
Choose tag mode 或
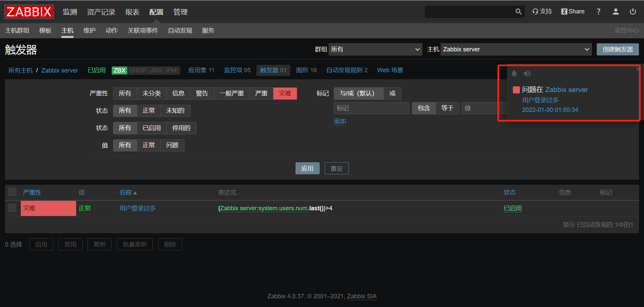pos(392,93)
